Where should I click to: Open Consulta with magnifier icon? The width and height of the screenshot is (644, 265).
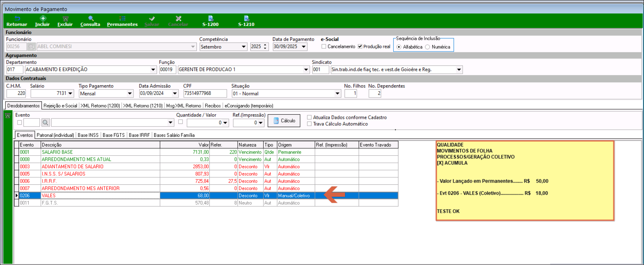pyautogui.click(x=91, y=19)
